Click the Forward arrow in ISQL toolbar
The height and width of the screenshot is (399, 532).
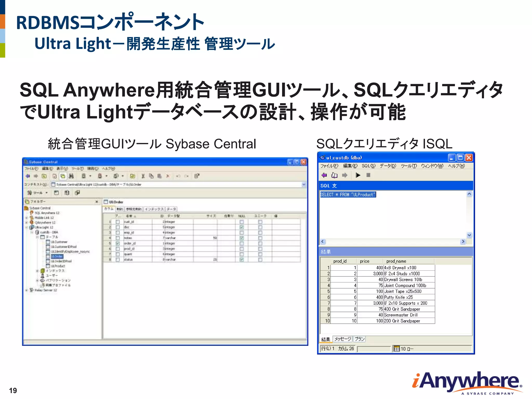(345, 175)
